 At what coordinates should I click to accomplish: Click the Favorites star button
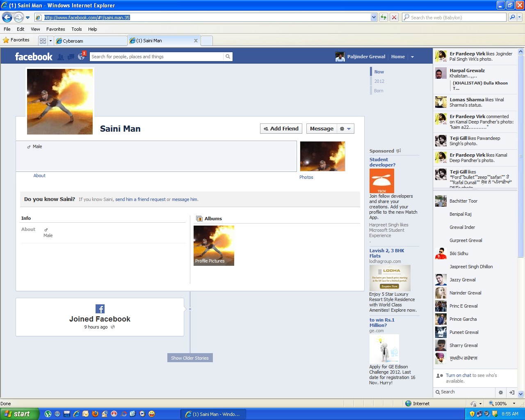tap(16, 40)
